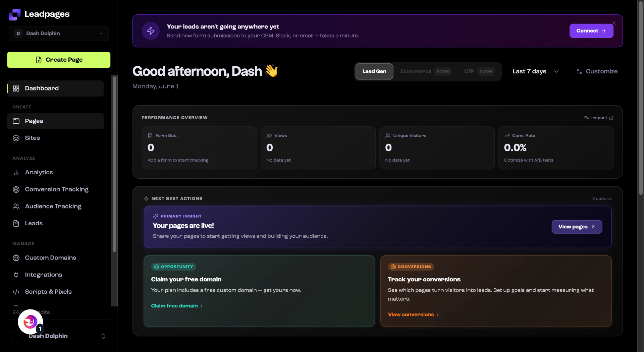The image size is (644, 352).
Task: Click the Unique Visitors people icon
Action: pos(388,136)
